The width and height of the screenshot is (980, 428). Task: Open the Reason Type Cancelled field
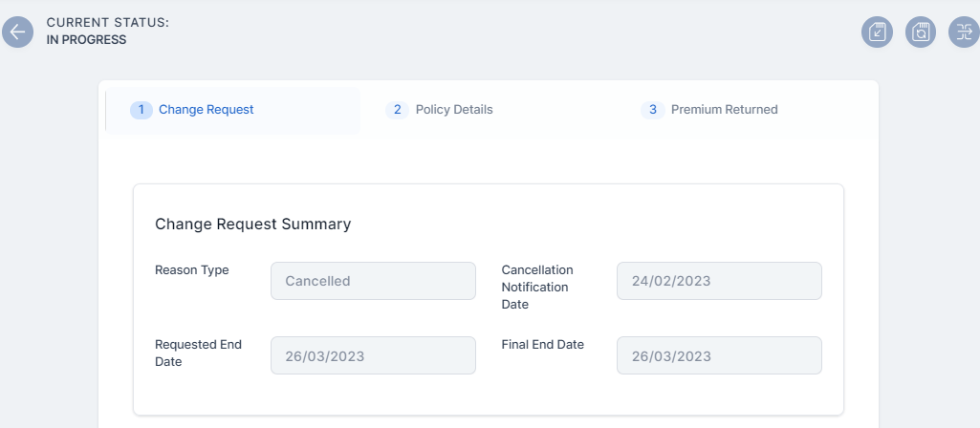pos(373,281)
